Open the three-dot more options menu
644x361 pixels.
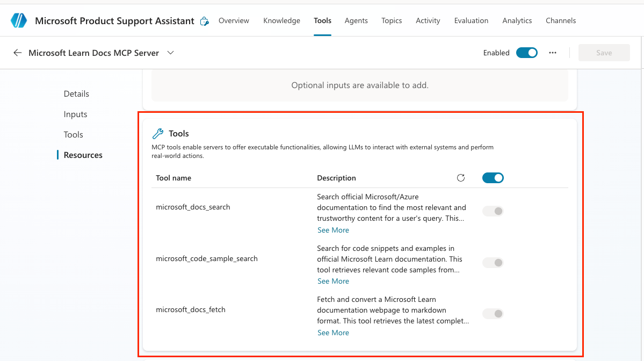point(552,53)
